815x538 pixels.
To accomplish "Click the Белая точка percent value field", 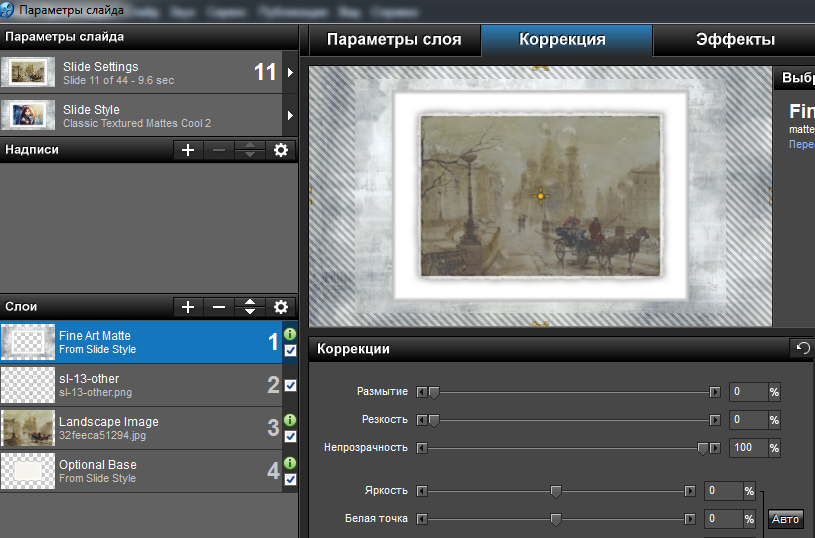I will [x=724, y=519].
